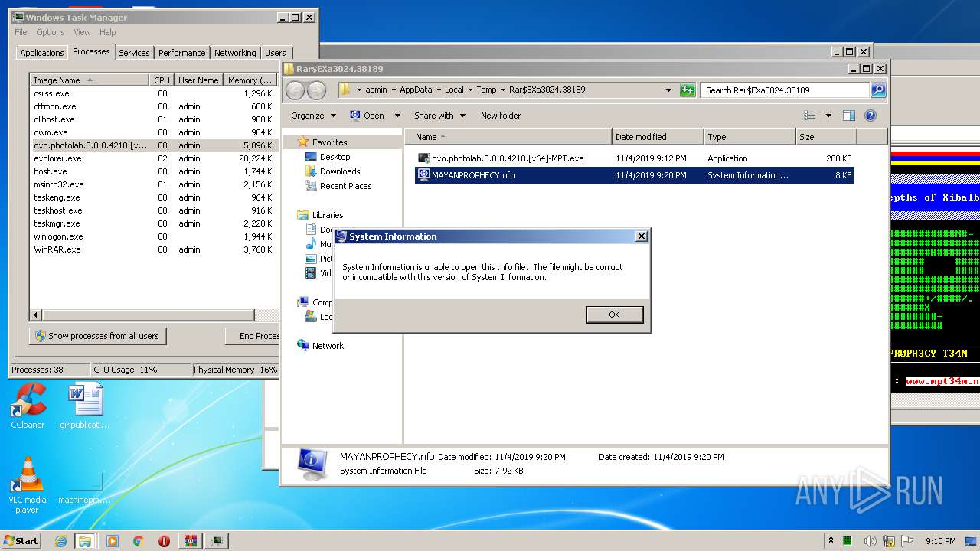Click OK in the System Information dialog

(614, 315)
